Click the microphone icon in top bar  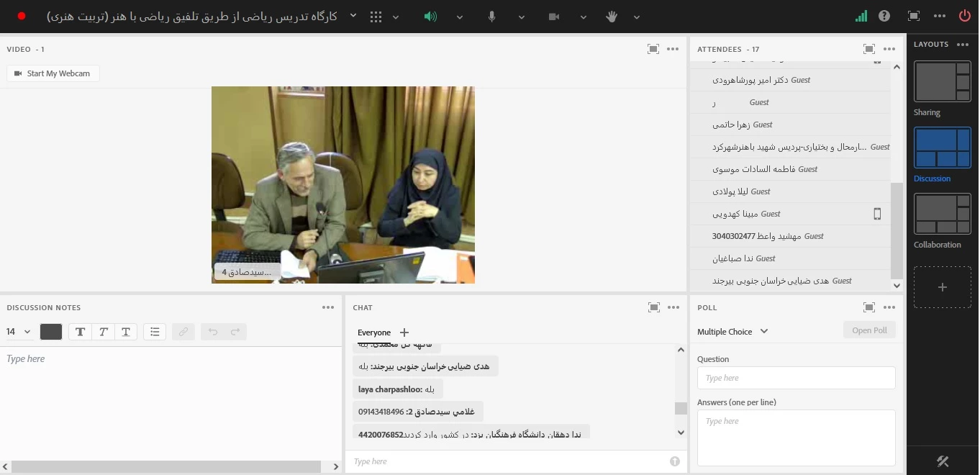tap(491, 17)
